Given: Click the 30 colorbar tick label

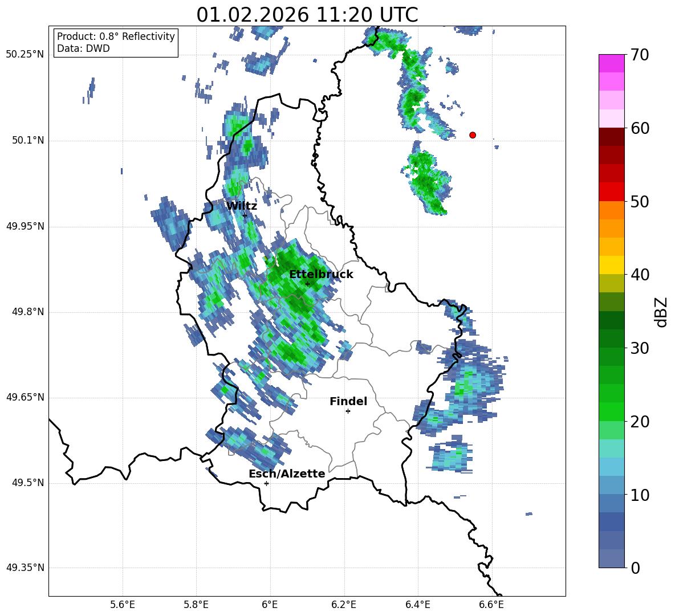Looking at the screenshot, I should point(640,348).
